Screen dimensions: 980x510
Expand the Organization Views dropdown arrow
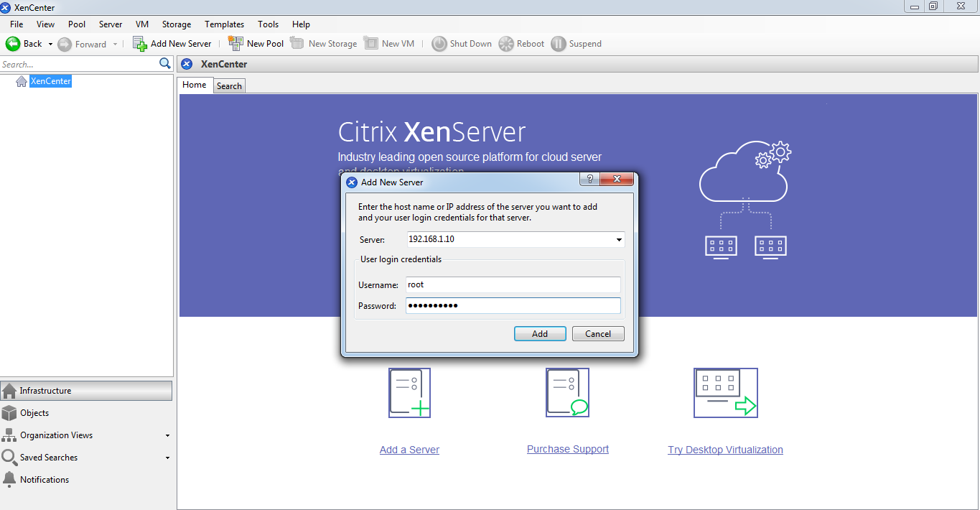coord(167,435)
